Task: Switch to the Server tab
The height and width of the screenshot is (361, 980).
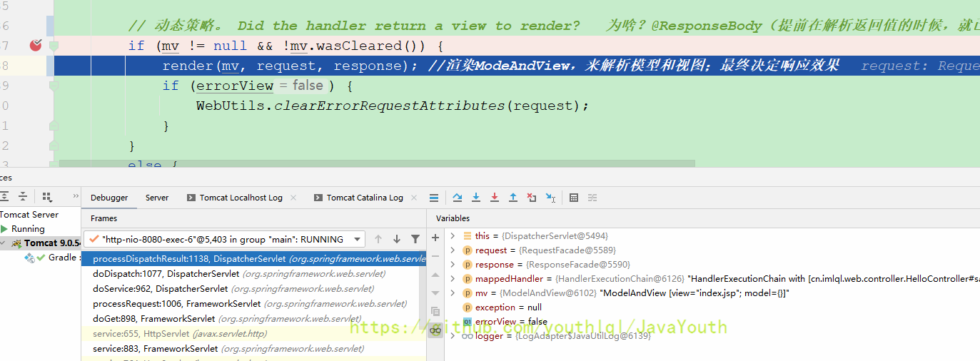Action: (157, 198)
